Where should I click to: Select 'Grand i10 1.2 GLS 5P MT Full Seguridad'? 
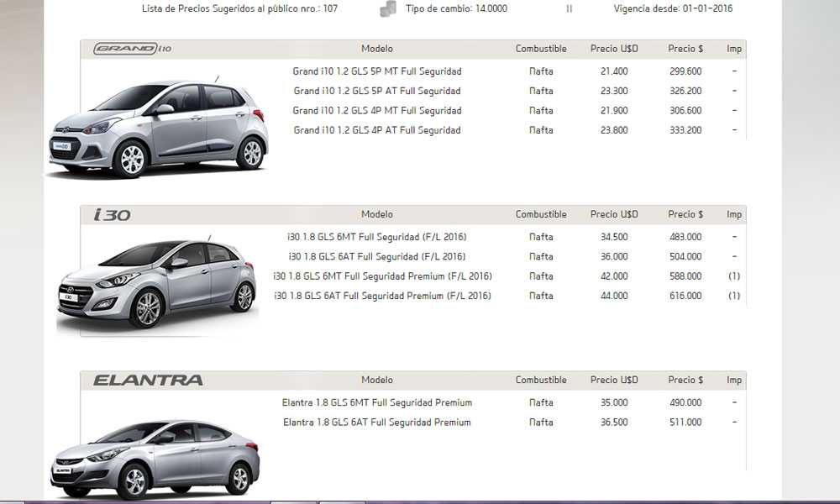coord(375,71)
